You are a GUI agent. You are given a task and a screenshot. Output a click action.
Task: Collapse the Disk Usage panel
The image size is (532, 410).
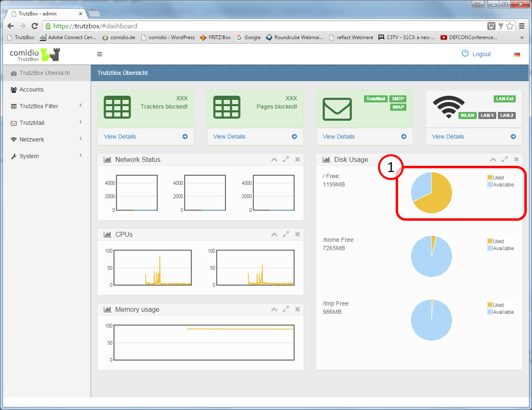[x=493, y=159]
